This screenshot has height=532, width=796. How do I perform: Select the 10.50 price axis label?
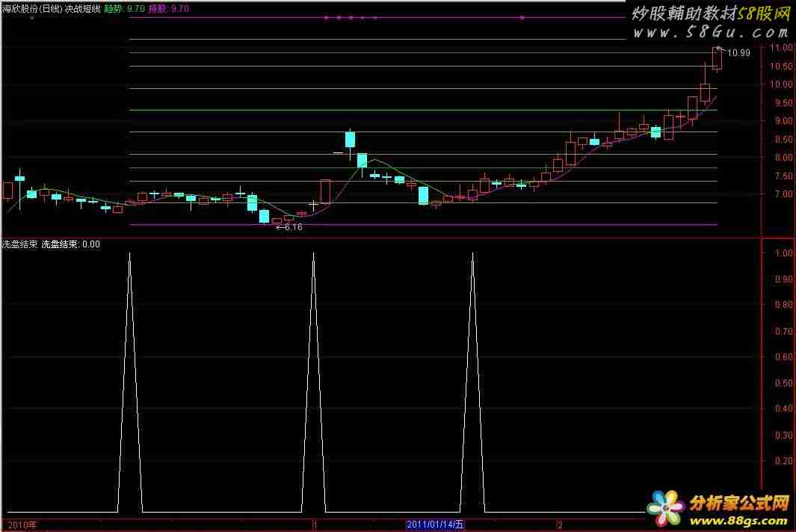pyautogui.click(x=781, y=66)
